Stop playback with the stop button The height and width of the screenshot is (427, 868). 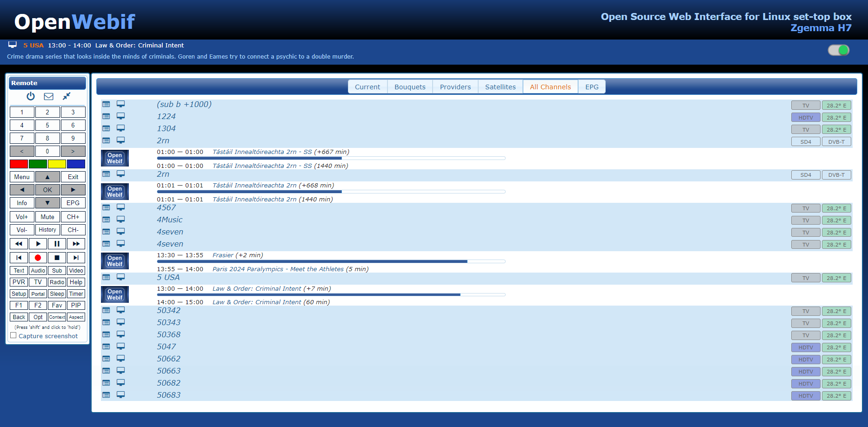click(x=57, y=258)
